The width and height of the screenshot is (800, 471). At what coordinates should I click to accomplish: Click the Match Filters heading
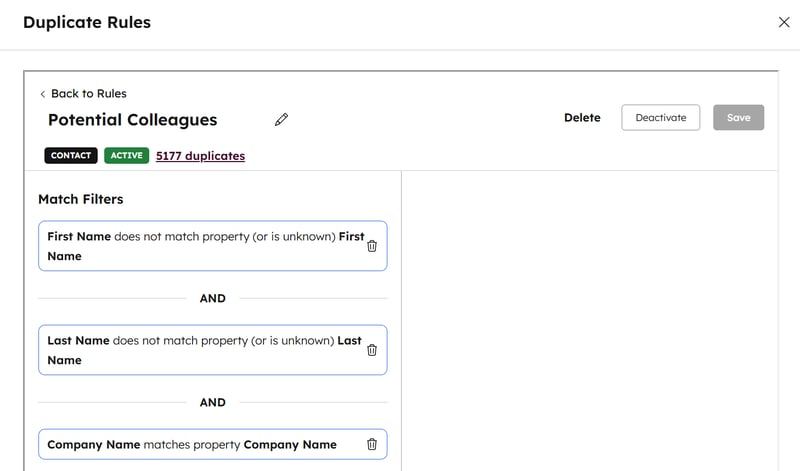tap(81, 199)
